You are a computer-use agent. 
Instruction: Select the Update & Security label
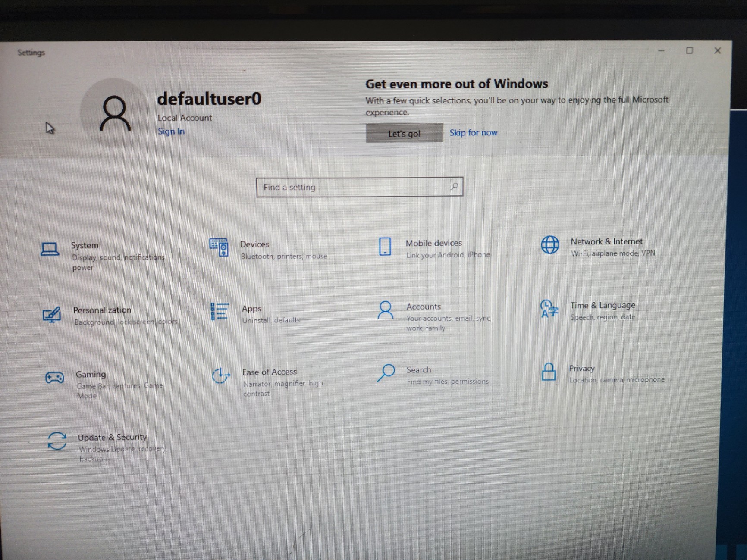112,437
